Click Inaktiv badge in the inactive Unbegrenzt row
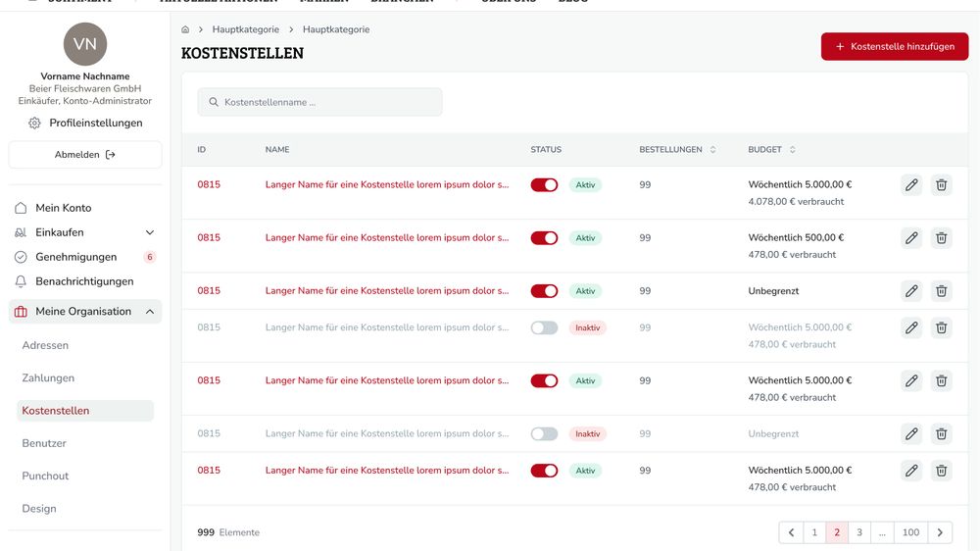Screen dimensions: 980x551 pos(587,433)
